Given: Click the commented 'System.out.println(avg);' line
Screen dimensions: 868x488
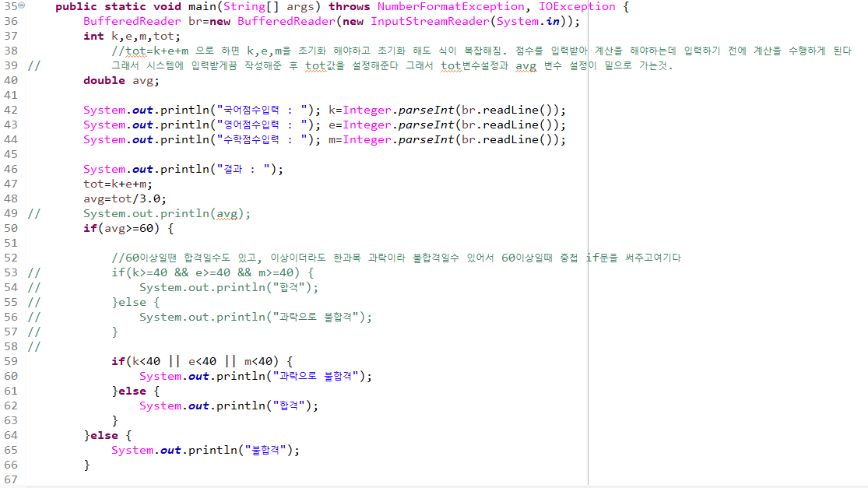Looking at the screenshot, I should pyautogui.click(x=167, y=213).
